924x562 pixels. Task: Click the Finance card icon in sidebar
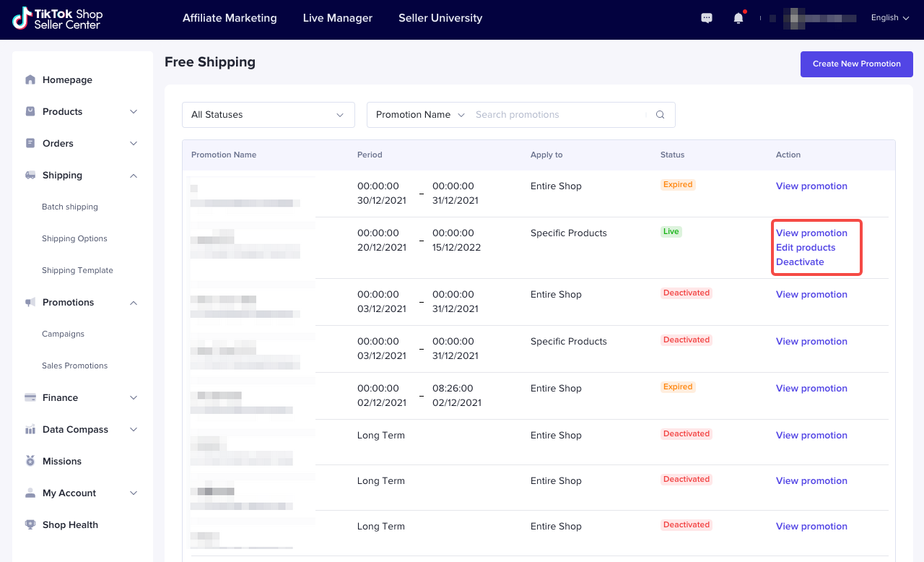pyautogui.click(x=30, y=398)
